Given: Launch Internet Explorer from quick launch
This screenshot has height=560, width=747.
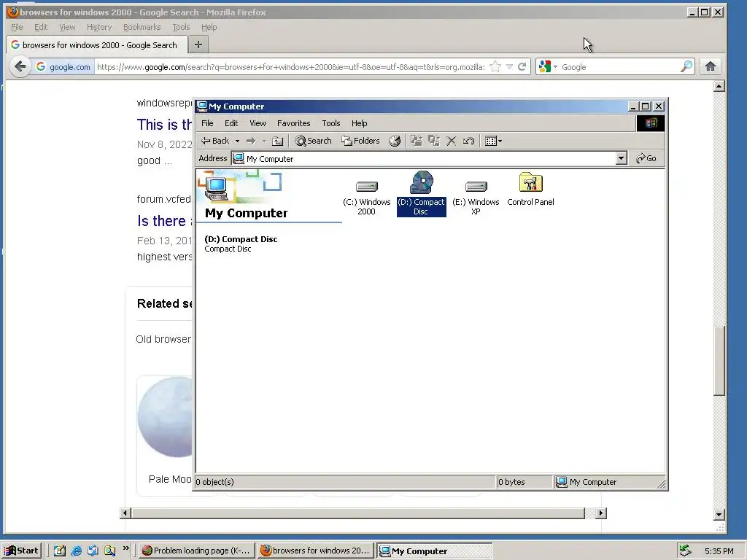Looking at the screenshot, I should (76, 551).
